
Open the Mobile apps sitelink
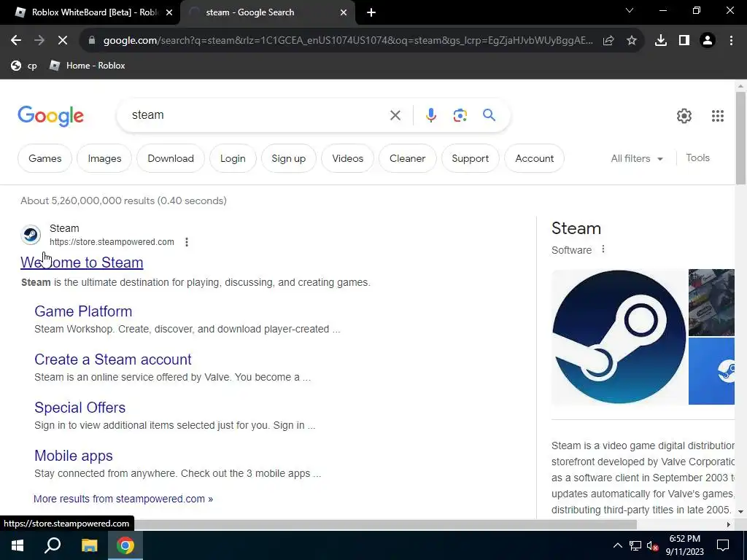(74, 456)
